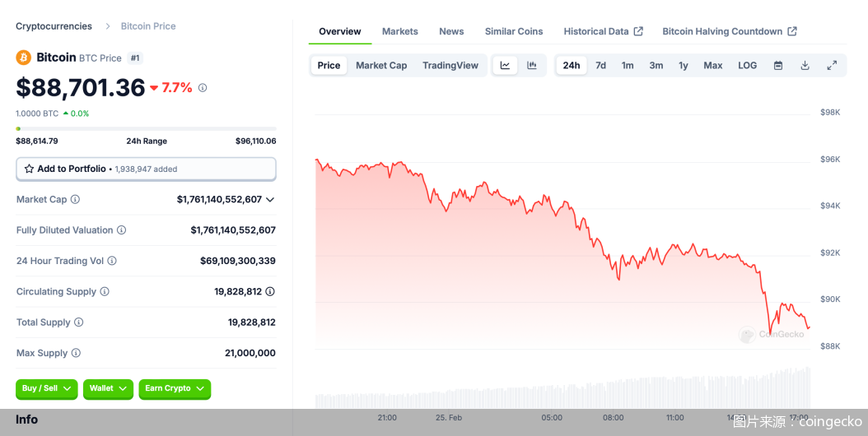Click Add to Portfolio button
The height and width of the screenshot is (436, 868).
146,169
